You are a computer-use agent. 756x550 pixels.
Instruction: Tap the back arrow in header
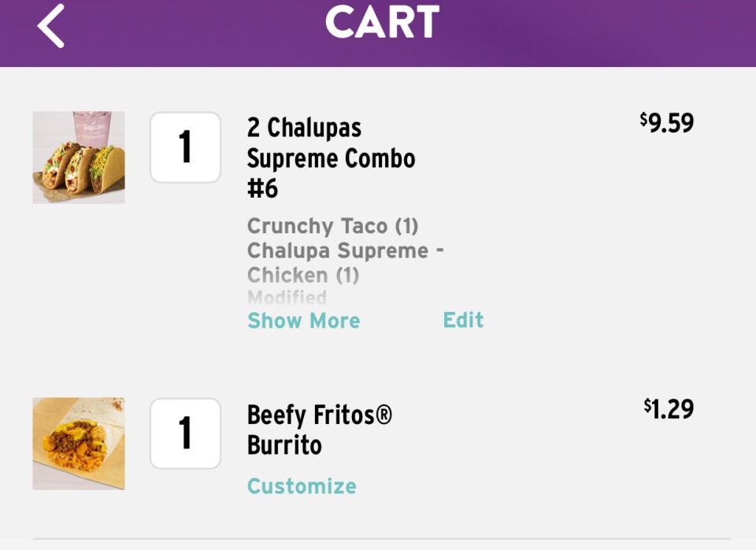click(51, 25)
